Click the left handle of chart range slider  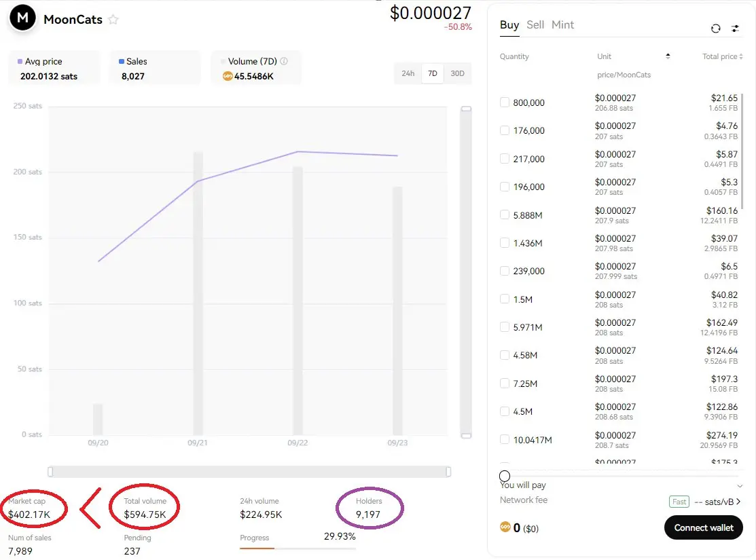point(50,471)
